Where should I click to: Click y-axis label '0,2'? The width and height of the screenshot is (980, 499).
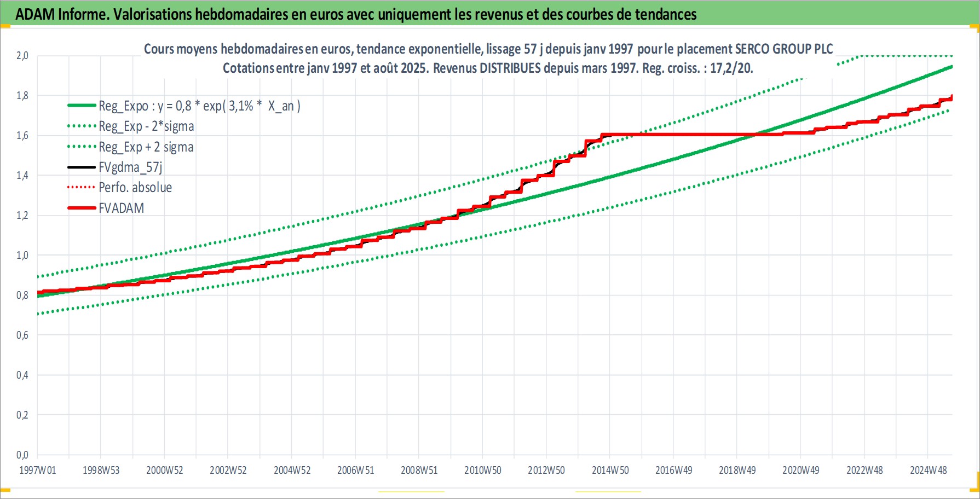(22, 415)
